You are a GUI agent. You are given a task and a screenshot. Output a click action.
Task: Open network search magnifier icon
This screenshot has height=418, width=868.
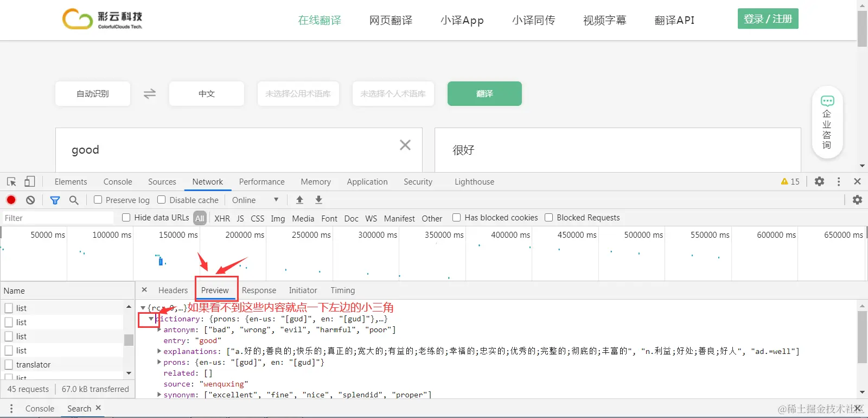pos(74,200)
